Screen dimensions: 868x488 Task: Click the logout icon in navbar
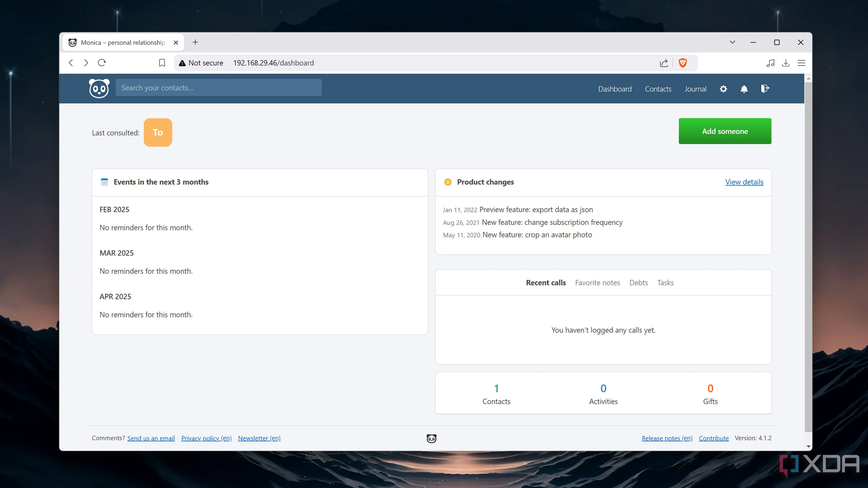765,89
